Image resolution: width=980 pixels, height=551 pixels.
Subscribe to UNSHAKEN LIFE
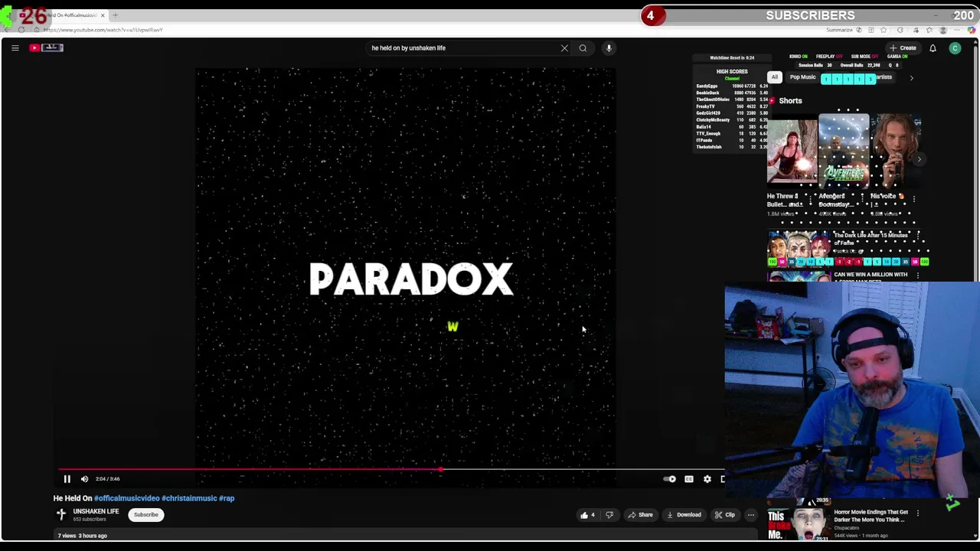point(145,514)
